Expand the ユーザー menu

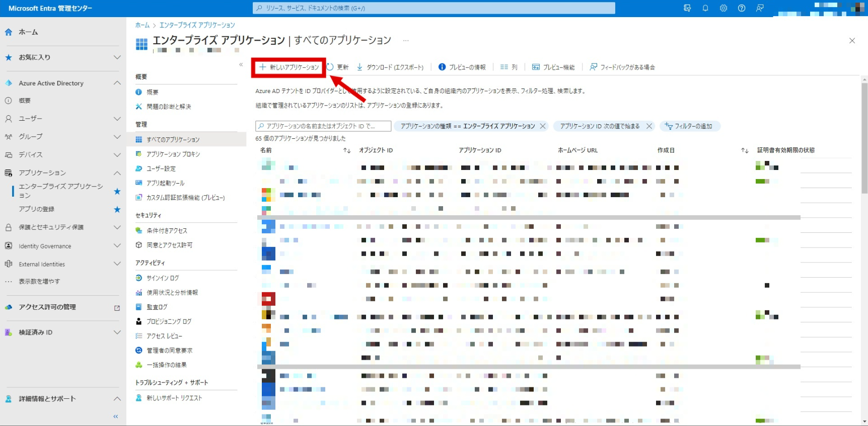[117, 119]
